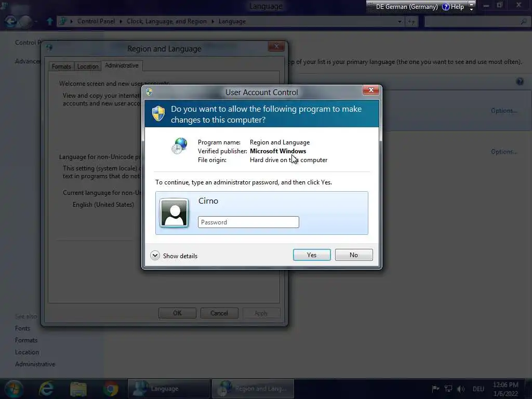Open the Formats tab in Region and Language
The width and height of the screenshot is (532, 399).
tap(61, 66)
